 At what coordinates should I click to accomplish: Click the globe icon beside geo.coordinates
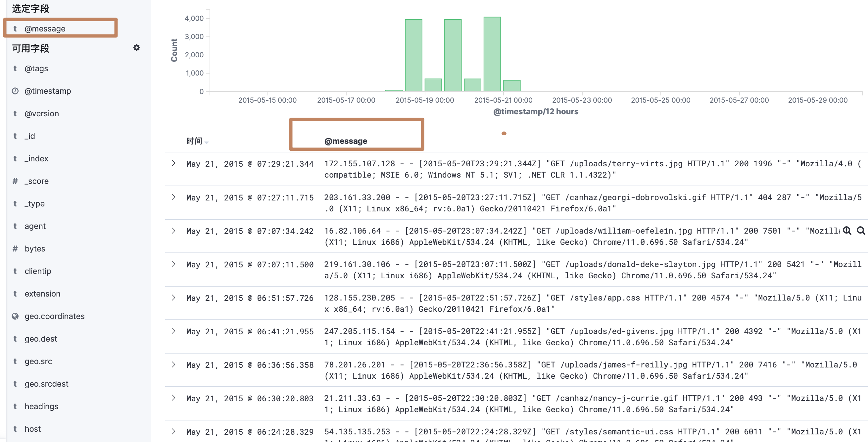(15, 316)
